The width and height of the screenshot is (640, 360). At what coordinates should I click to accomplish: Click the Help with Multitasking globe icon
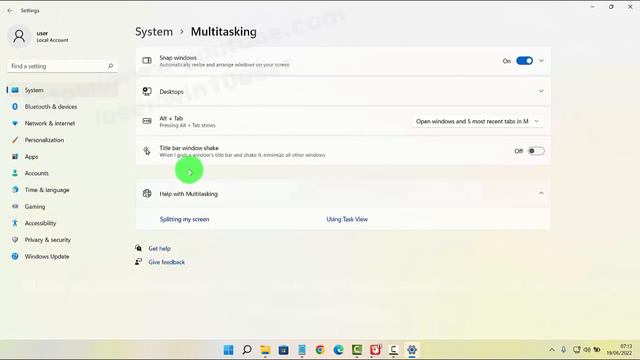[147, 193]
